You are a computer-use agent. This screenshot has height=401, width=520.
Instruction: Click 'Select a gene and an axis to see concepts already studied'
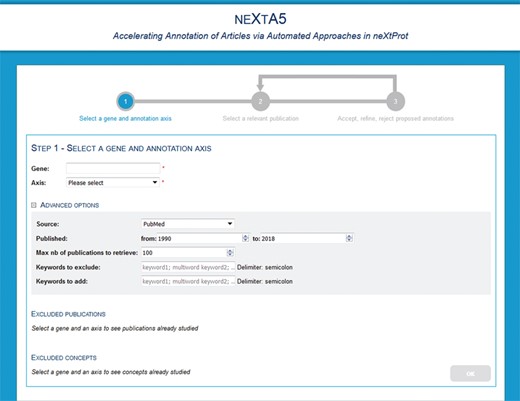point(111,372)
